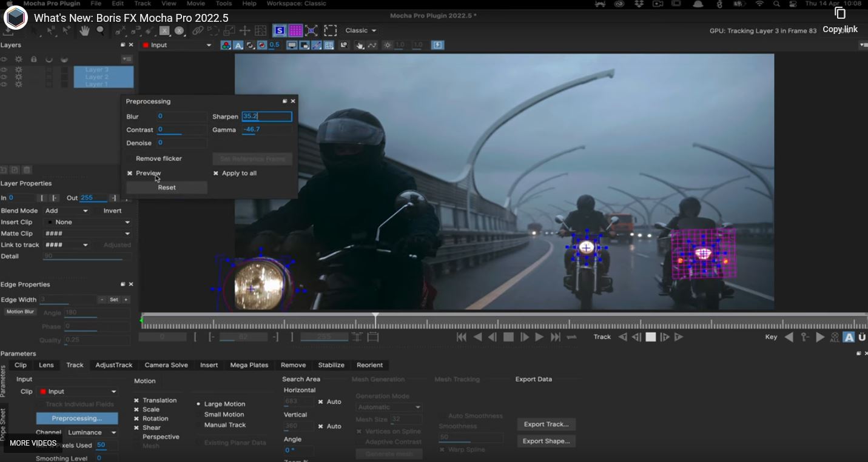Open the Clip Input dropdown in Parameters
Screen dimensions: 868x462
tap(77, 392)
